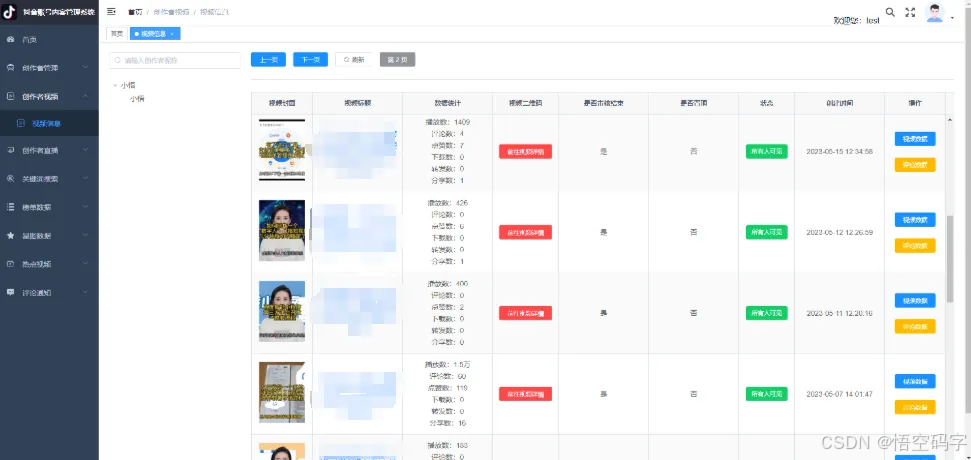This screenshot has width=971, height=460.
Task: Click green 所有人可见 tag in 1409 plays row
Action: 767,152
